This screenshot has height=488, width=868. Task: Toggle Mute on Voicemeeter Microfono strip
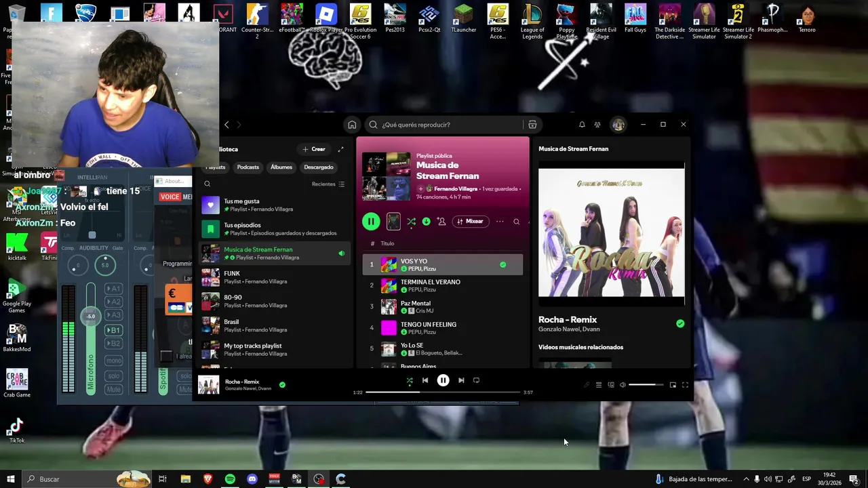pyautogui.click(x=114, y=390)
